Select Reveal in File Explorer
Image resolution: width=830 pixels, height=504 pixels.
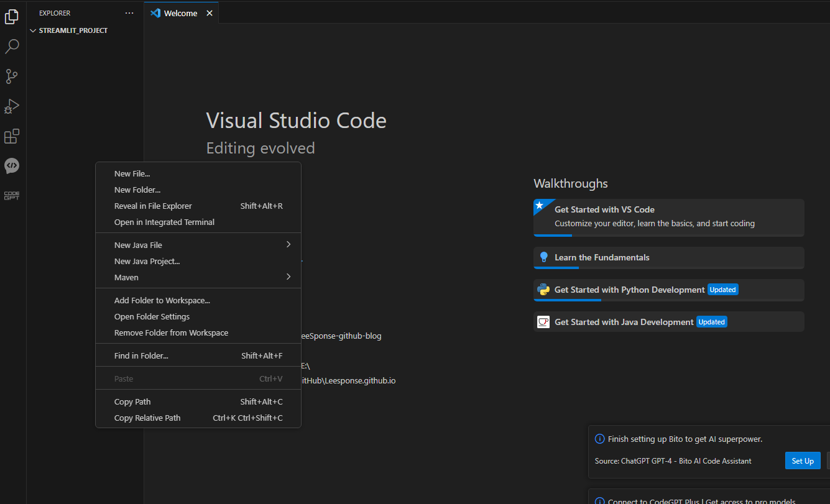click(198, 206)
